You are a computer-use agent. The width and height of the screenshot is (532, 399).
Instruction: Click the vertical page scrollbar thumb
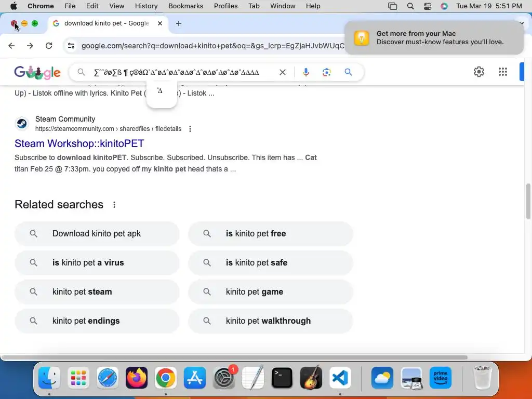click(x=528, y=202)
